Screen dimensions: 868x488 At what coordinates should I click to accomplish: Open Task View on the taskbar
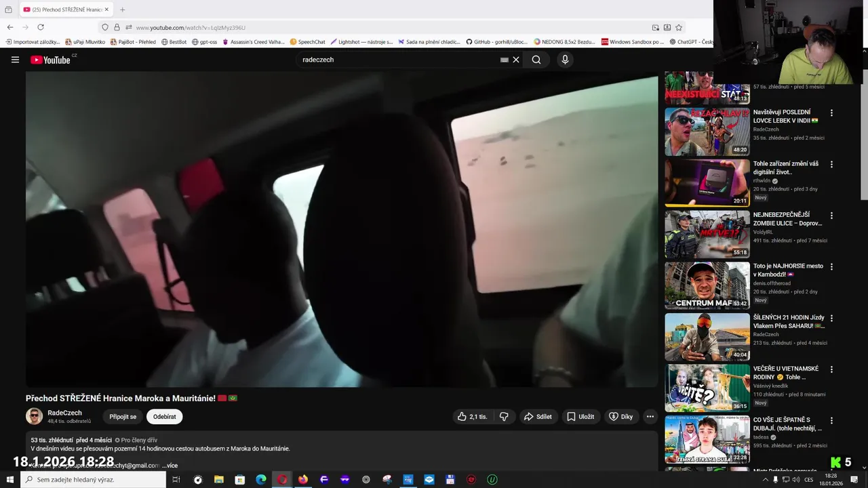coord(176,479)
